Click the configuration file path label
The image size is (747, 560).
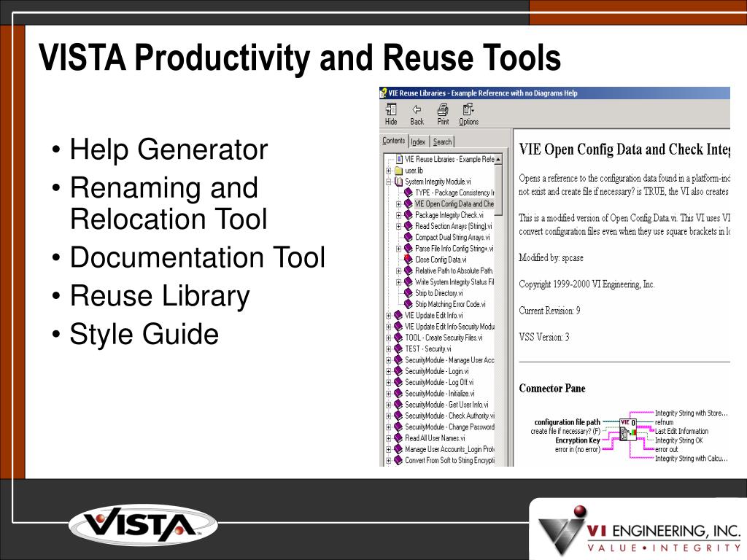[567, 422]
